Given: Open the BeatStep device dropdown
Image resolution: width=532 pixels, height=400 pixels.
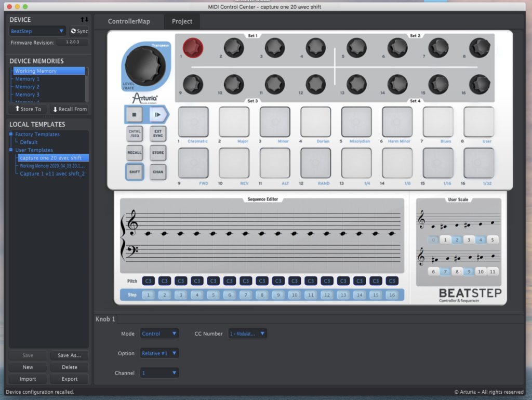Looking at the screenshot, I should (x=37, y=31).
